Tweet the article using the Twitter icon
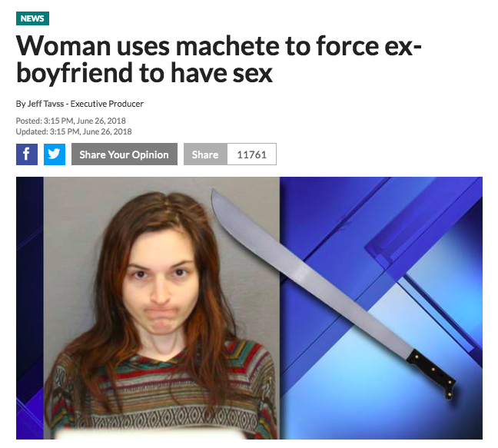This screenshot has width=498, height=448. pos(55,154)
